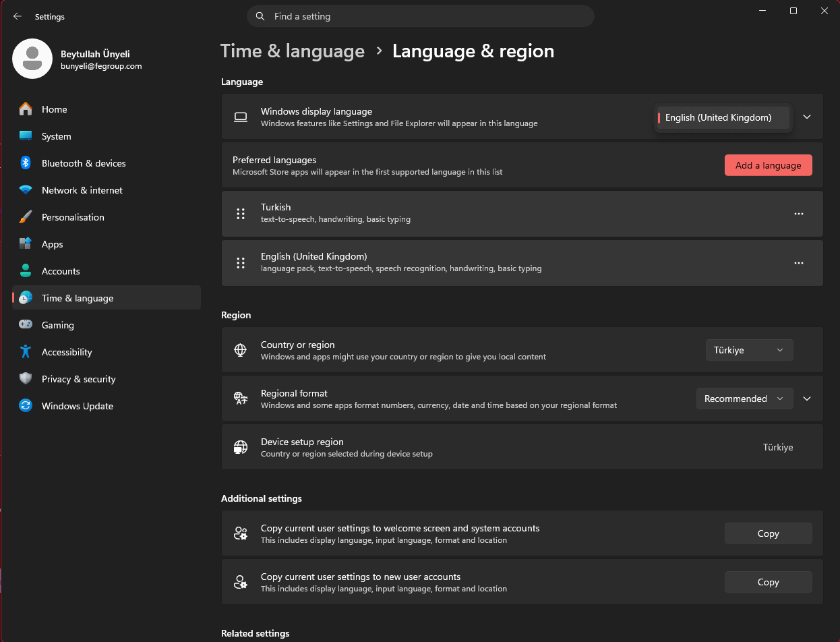Expand the Regional format row chevron

click(807, 399)
